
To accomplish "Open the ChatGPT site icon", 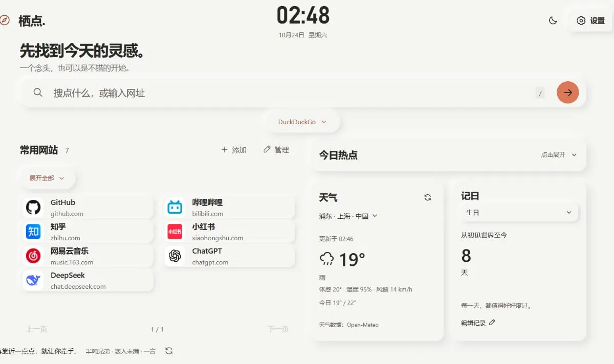I will click(175, 256).
